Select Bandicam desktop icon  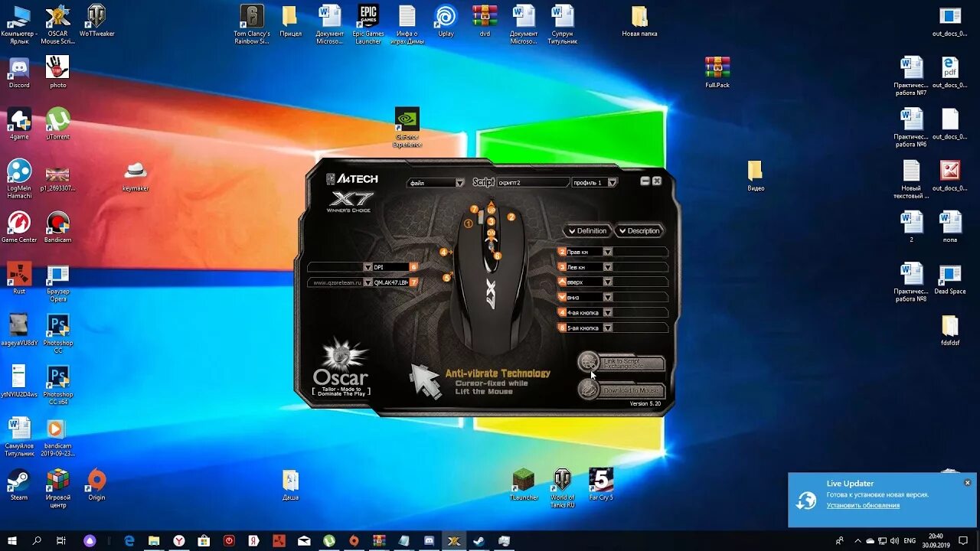58,227
